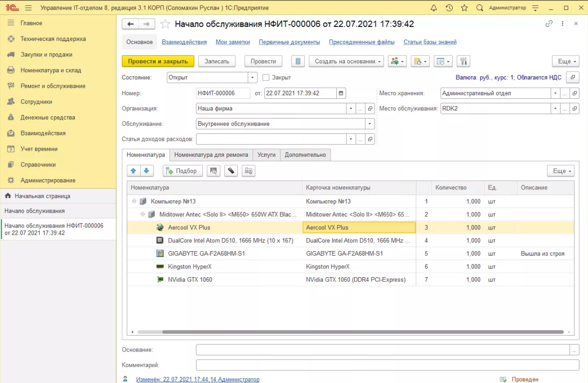Toggle the Закрыт checkbox
Image resolution: width=588 pixels, height=383 pixels.
click(266, 78)
